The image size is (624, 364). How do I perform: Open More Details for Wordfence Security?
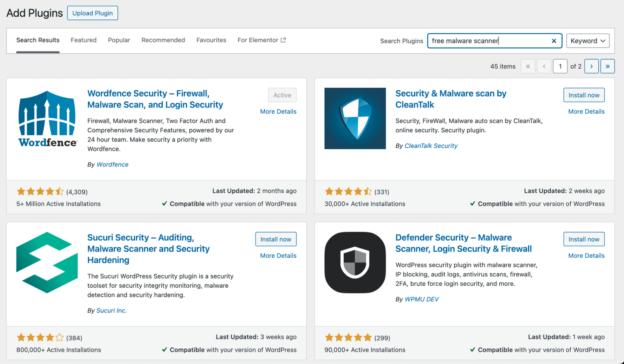(x=278, y=111)
